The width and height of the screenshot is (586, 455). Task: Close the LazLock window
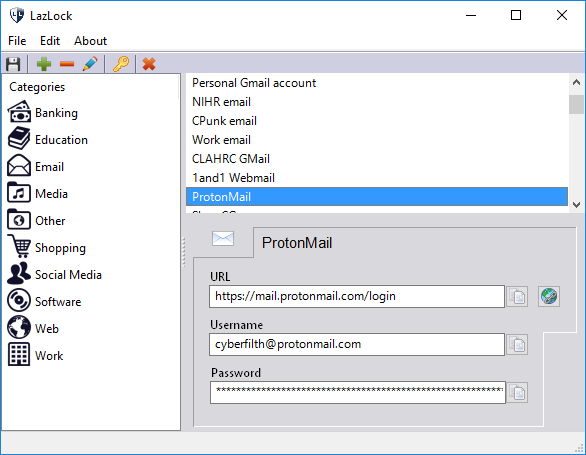click(x=562, y=15)
